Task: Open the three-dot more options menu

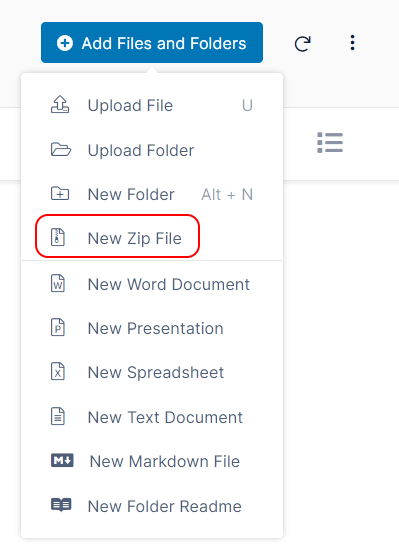Action: point(352,42)
